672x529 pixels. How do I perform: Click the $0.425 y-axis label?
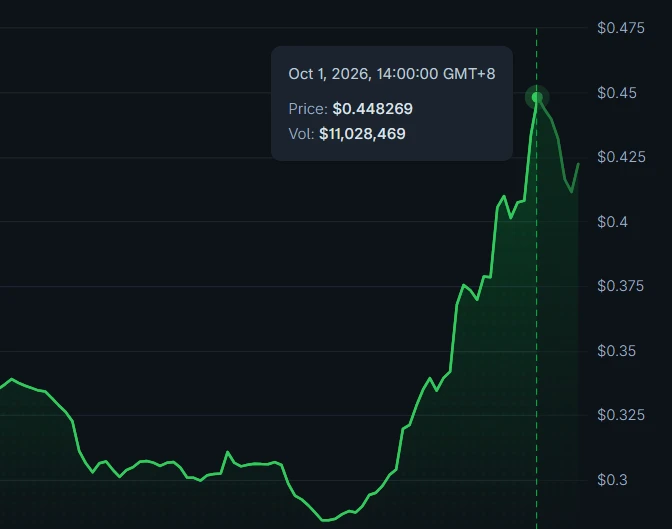point(621,157)
